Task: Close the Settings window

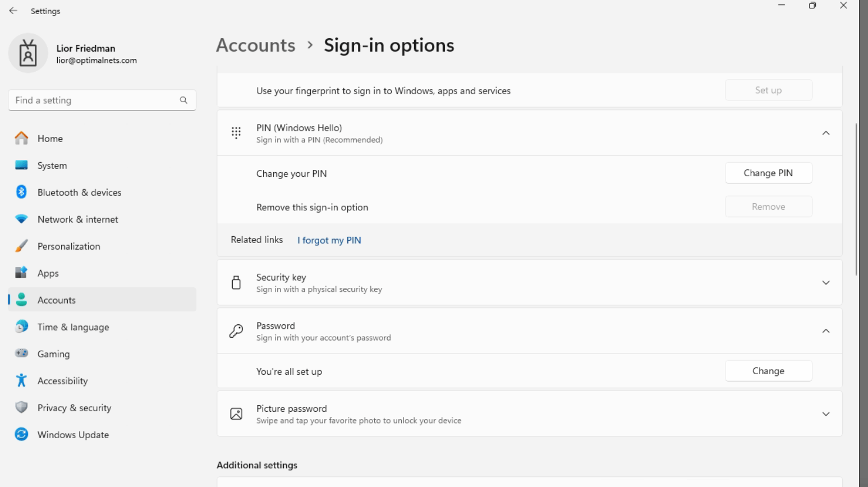Action: [843, 6]
